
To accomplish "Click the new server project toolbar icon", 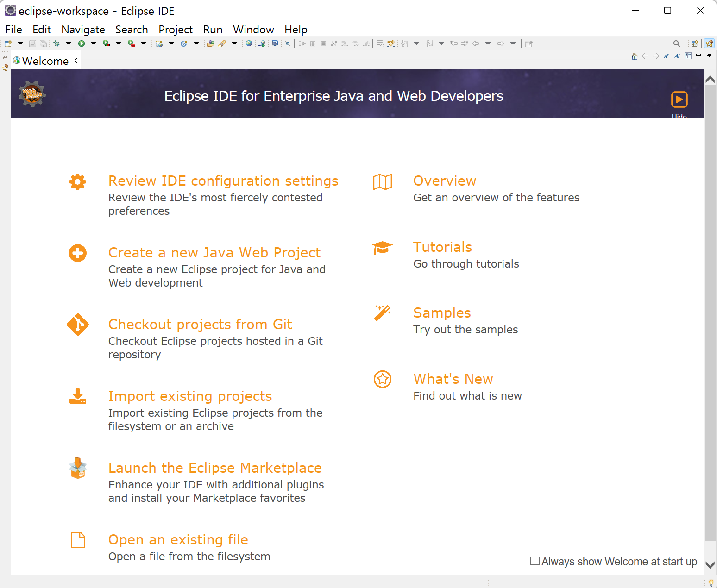I will tap(159, 44).
